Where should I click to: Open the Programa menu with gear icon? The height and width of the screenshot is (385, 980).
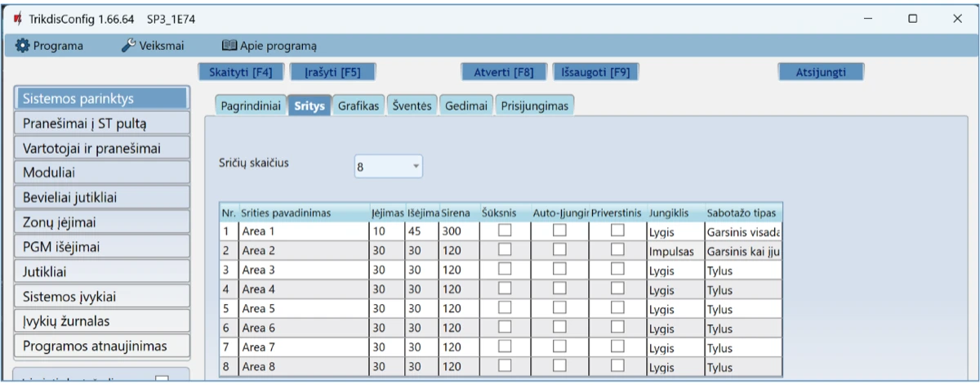point(51,46)
